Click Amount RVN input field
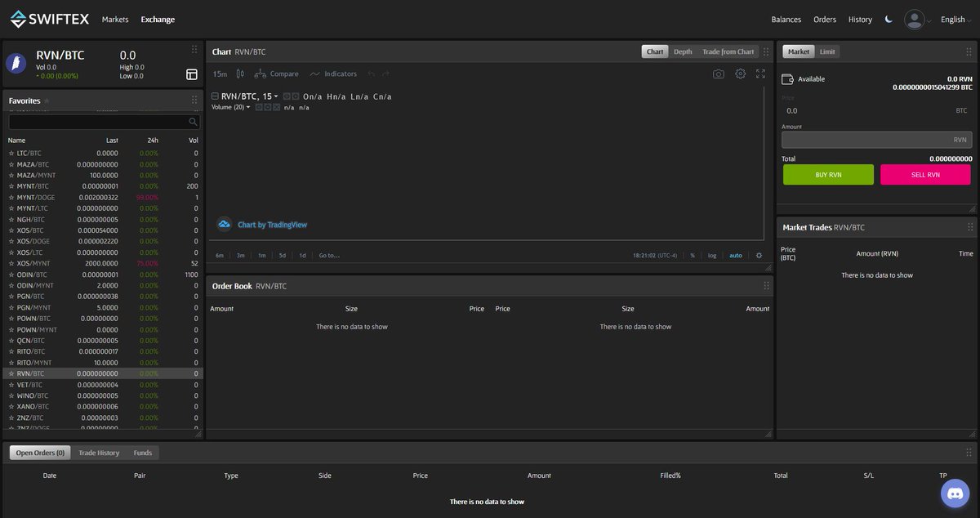980x518 pixels. (x=876, y=140)
